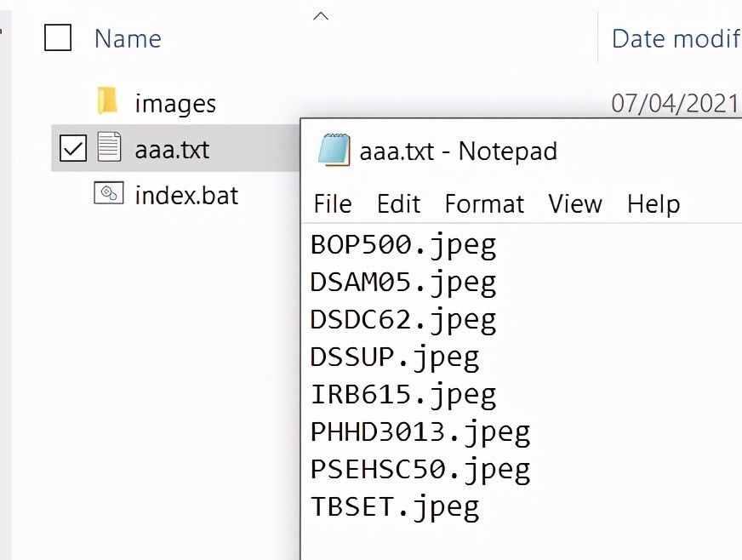Image resolution: width=742 pixels, height=560 pixels.
Task: Click the images folder icon
Action: (x=107, y=100)
